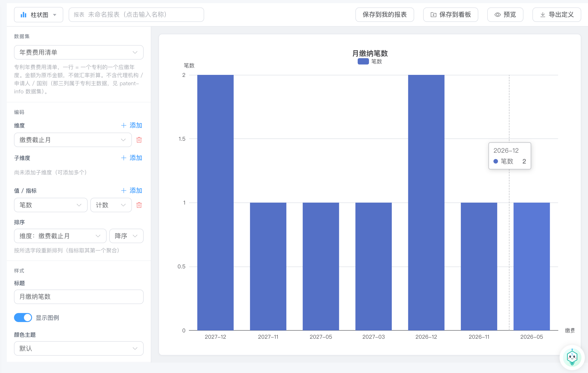This screenshot has width=588, height=373.
Task: Click the 2026-12 bar in chart
Action: pyautogui.click(x=426, y=202)
